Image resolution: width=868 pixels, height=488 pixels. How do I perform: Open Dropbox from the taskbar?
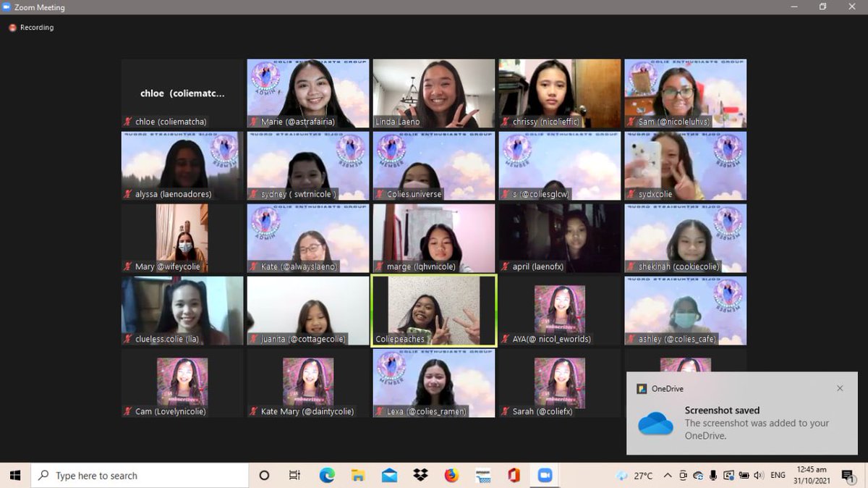click(x=420, y=476)
